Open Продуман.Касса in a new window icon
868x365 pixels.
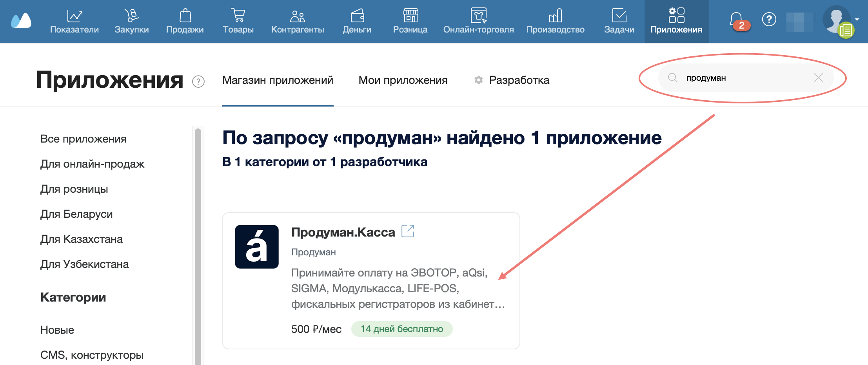point(408,231)
